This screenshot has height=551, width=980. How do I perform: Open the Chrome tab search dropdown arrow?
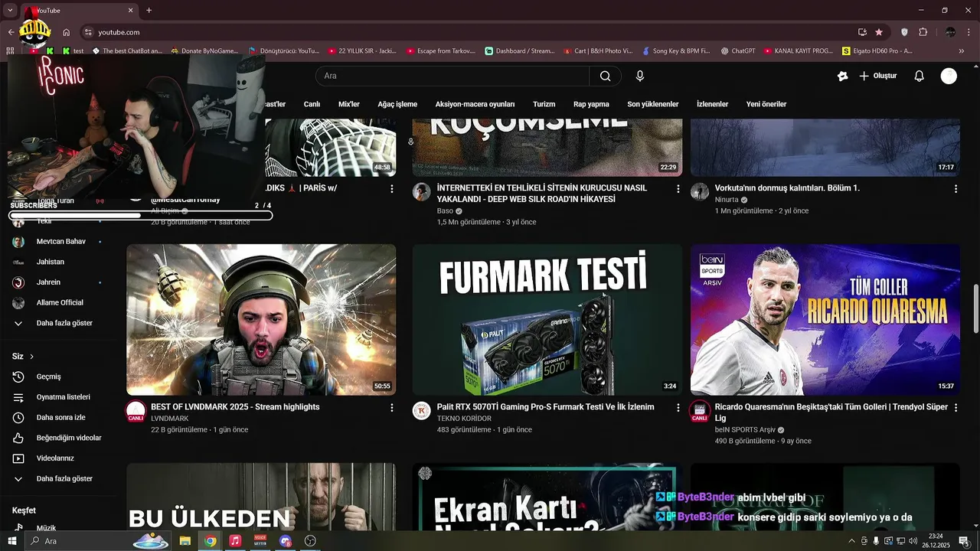10,10
